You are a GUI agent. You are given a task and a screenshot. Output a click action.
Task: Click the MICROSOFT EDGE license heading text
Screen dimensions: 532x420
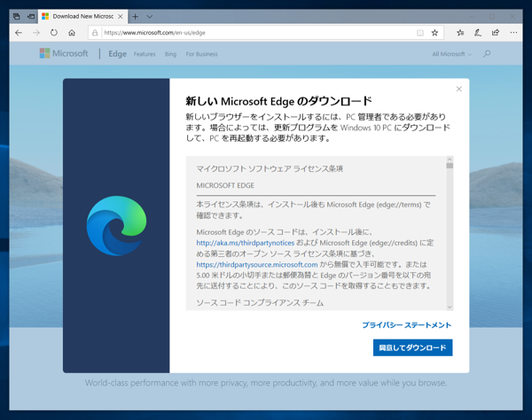click(225, 185)
